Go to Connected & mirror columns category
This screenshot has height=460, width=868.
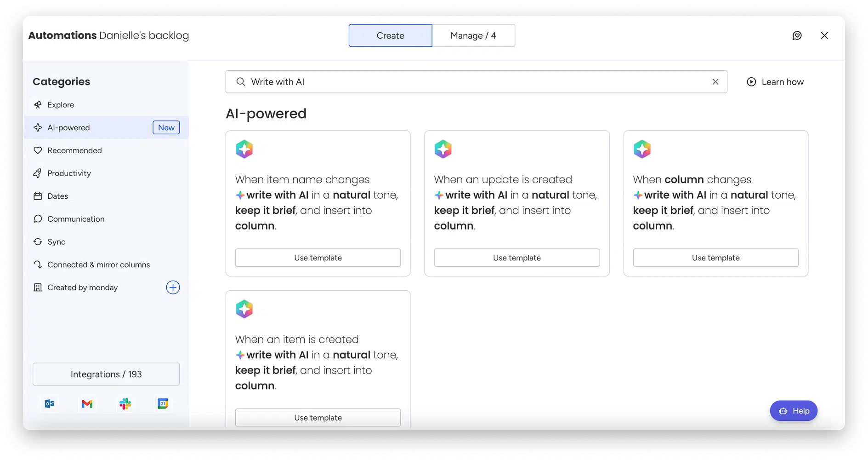98,265
